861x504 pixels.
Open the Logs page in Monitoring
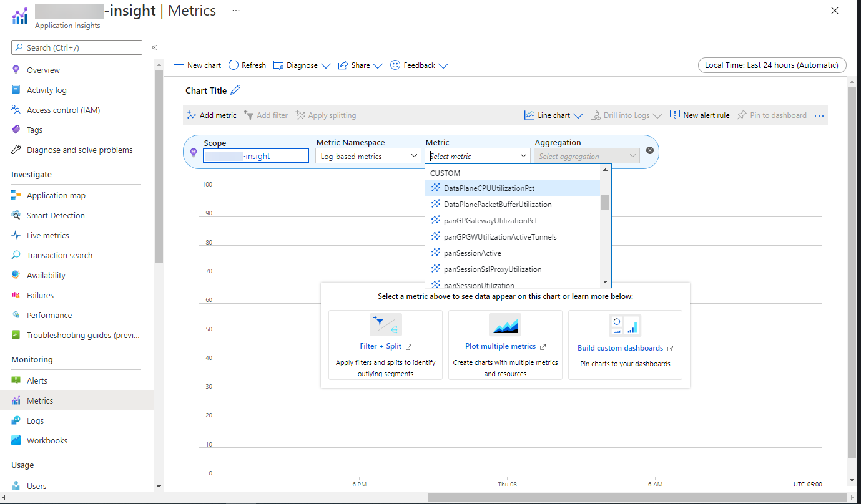(x=35, y=420)
